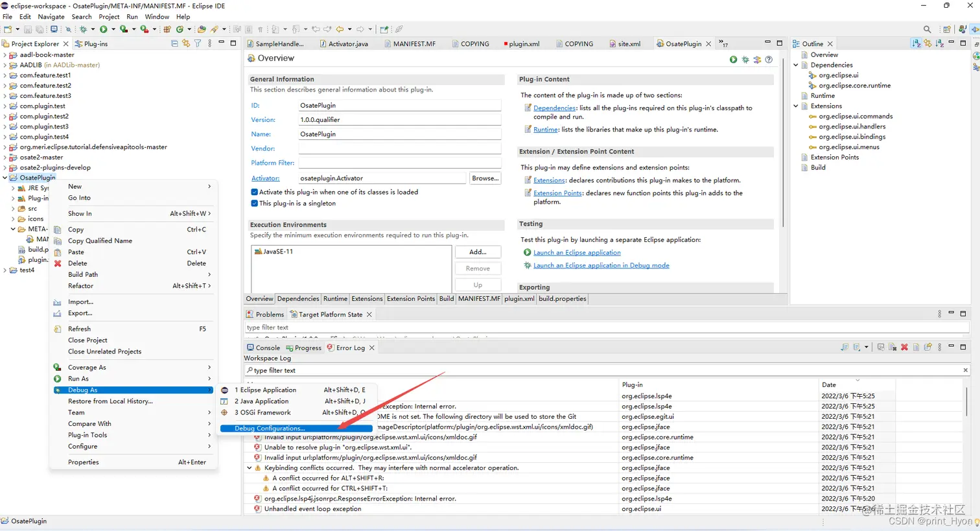Viewport: 980px width, 531px height.
Task: Click the Search magnifier icon at top right
Action: pos(927,29)
